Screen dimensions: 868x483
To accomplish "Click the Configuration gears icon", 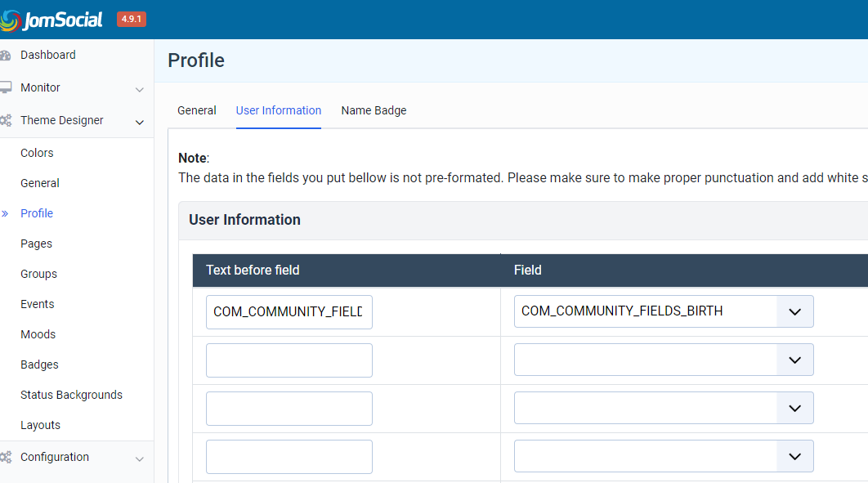I will [6, 457].
